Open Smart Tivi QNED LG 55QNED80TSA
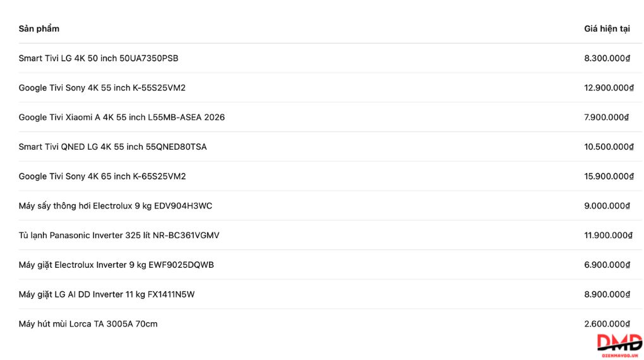644x360 pixels. (x=112, y=147)
